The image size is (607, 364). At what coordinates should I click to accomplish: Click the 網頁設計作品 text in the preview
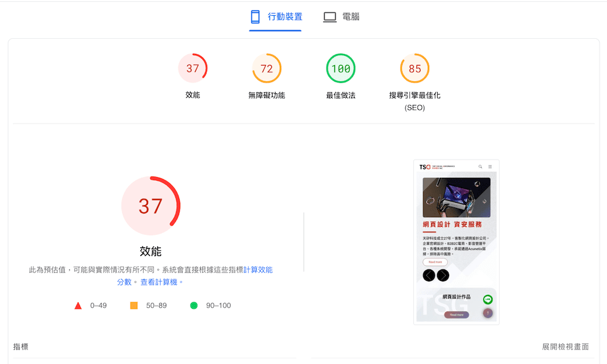pos(456,297)
